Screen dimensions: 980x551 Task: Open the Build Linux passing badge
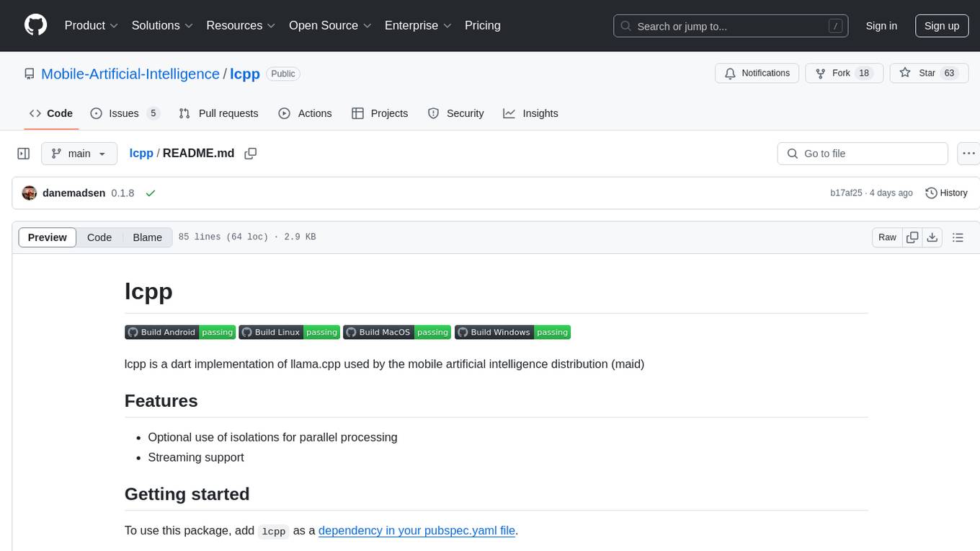tap(289, 332)
